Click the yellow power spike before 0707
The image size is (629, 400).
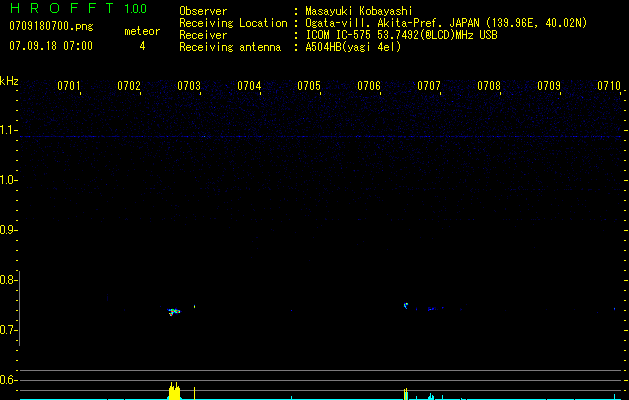click(406, 394)
